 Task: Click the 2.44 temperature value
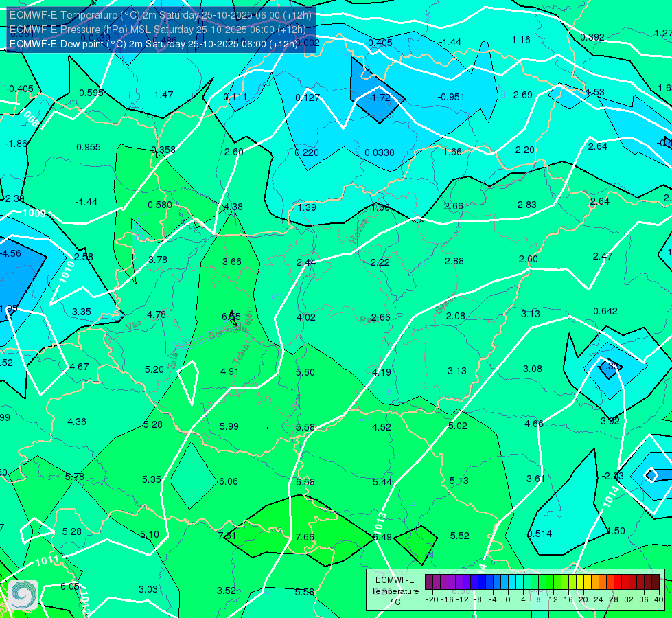[306, 262]
